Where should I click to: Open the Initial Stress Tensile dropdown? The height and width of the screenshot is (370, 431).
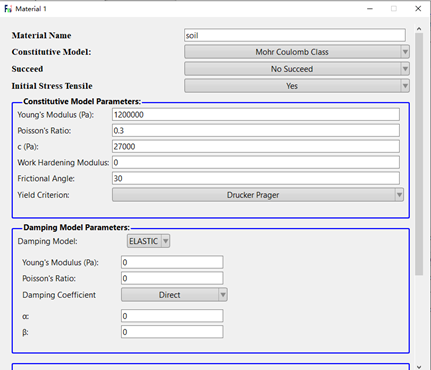(297, 86)
